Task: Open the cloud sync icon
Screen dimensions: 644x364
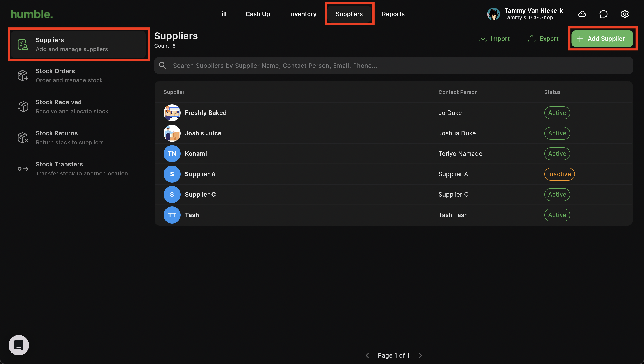Action: point(582,14)
